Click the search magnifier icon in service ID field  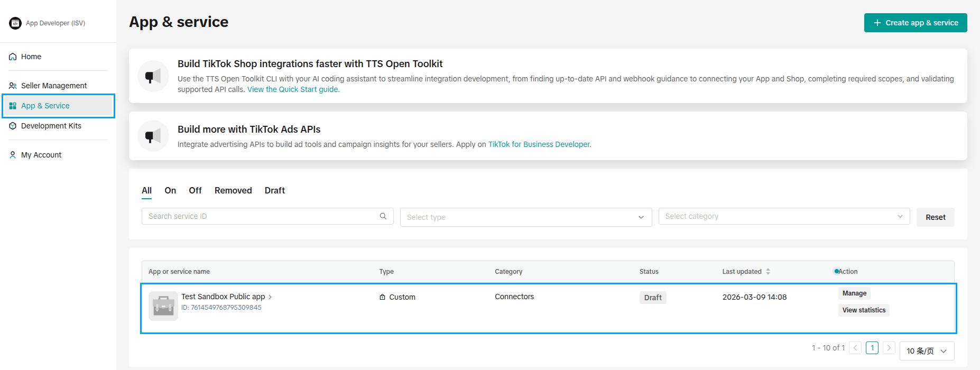[383, 216]
